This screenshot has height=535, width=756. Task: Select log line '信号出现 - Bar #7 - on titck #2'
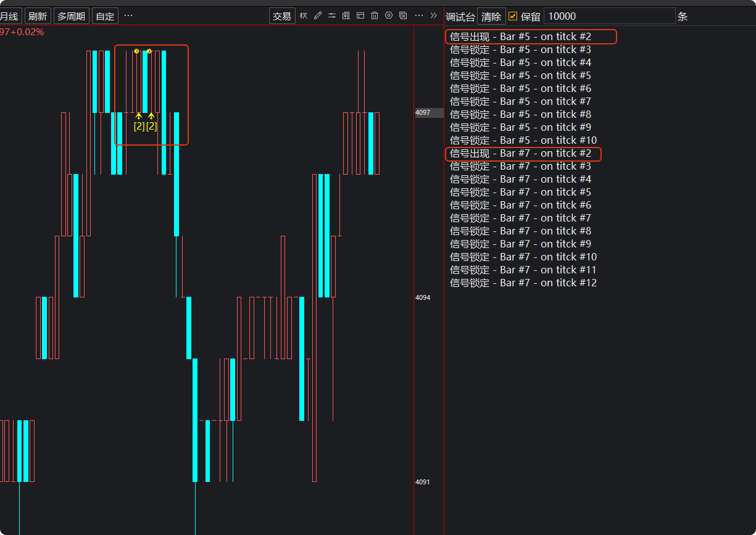click(x=521, y=153)
